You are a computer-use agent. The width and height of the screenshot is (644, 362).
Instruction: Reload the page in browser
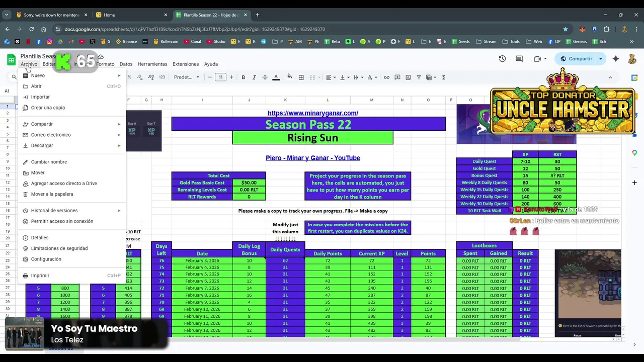click(31, 29)
